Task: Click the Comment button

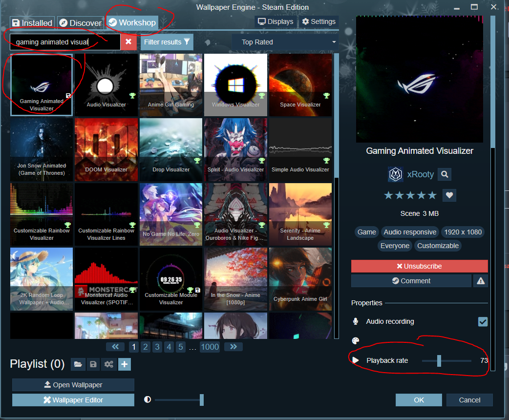Action: [411, 281]
